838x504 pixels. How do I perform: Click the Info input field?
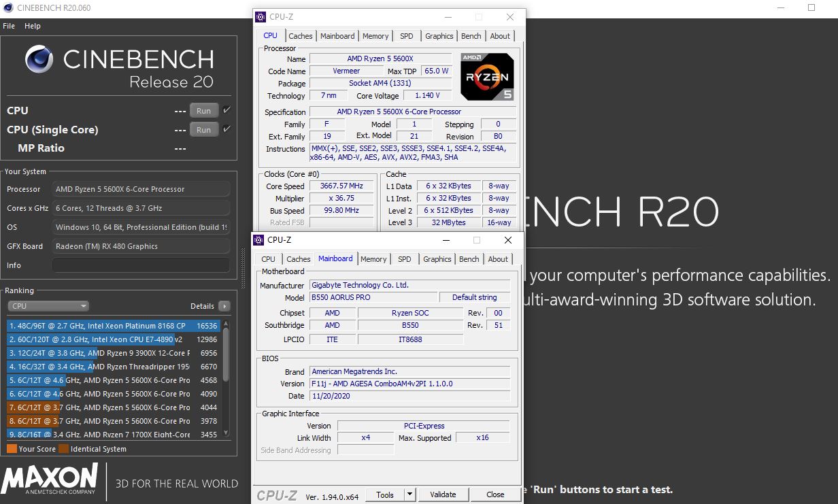(141, 265)
